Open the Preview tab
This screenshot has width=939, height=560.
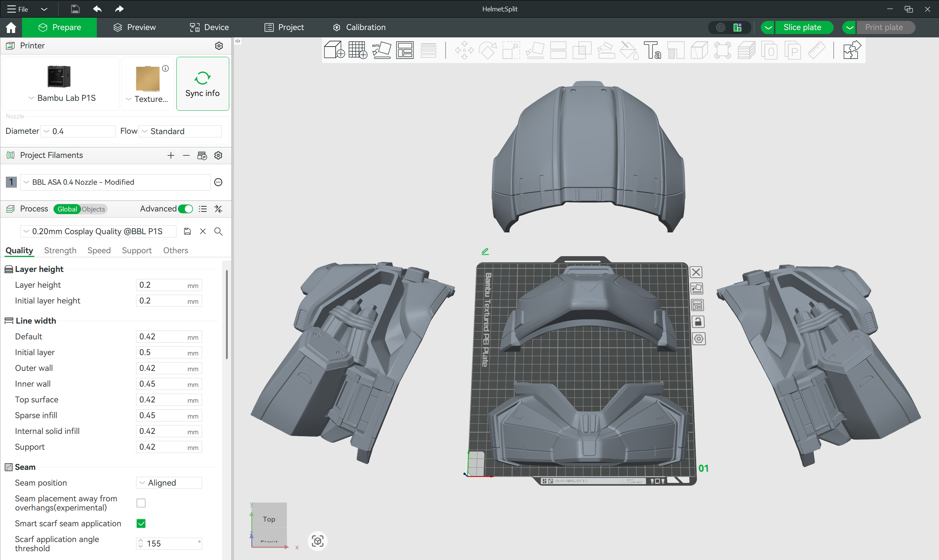(x=134, y=27)
